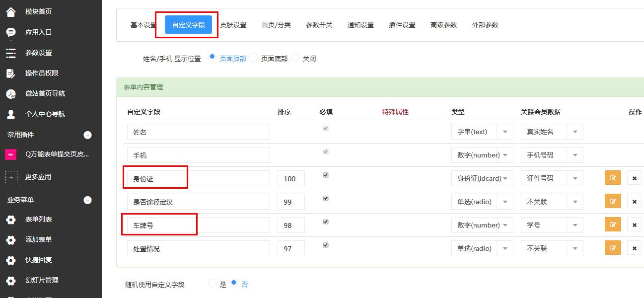This screenshot has height=298, width=644.
Task: Click the gear icon next to 表单列表
Action: pyautogui.click(x=10, y=220)
